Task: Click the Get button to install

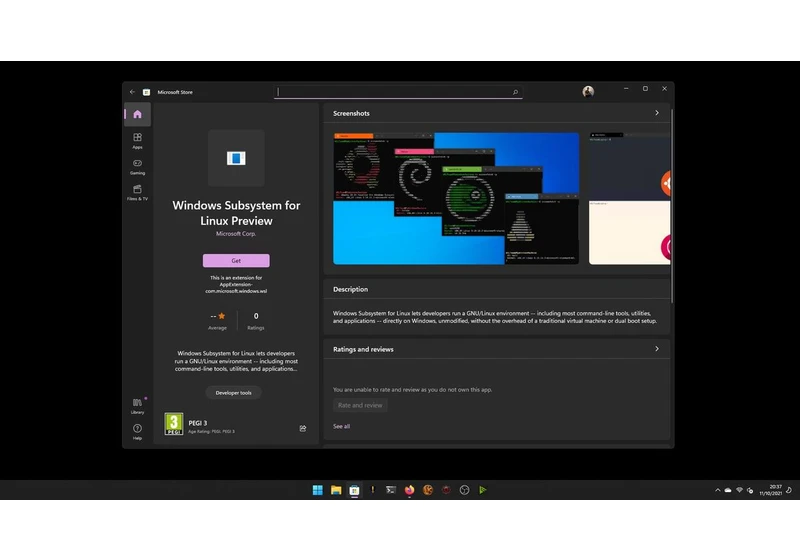Action: (x=236, y=260)
